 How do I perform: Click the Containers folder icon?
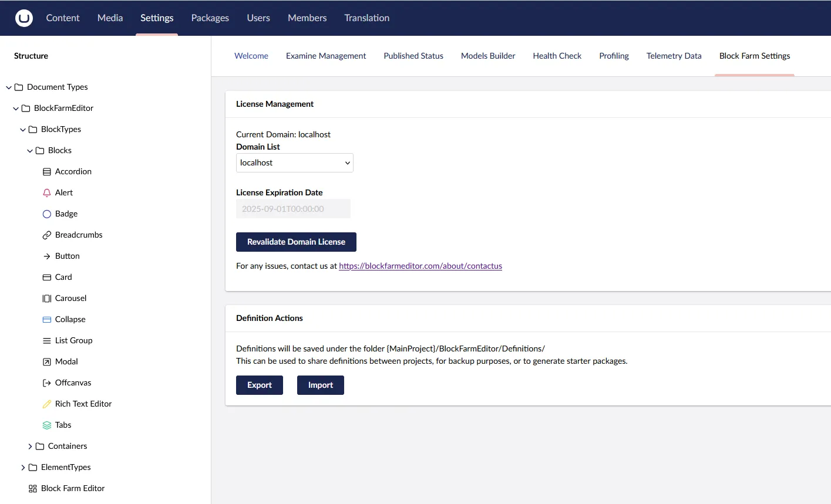[40, 447]
